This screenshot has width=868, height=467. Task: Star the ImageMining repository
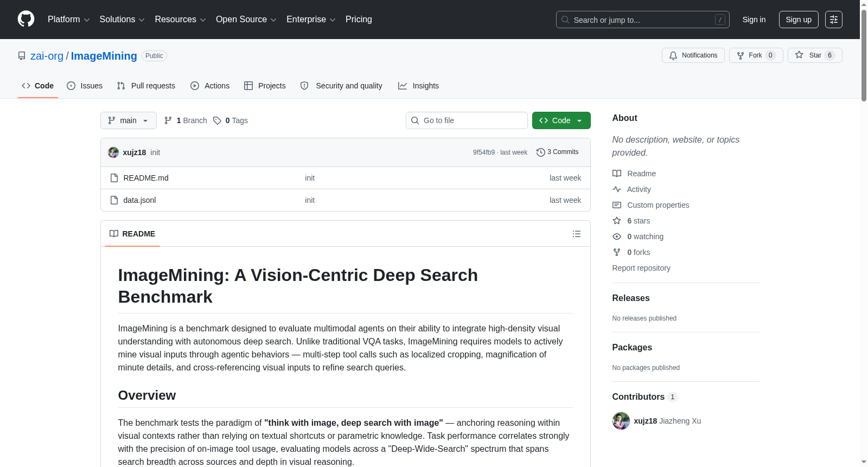coord(815,55)
